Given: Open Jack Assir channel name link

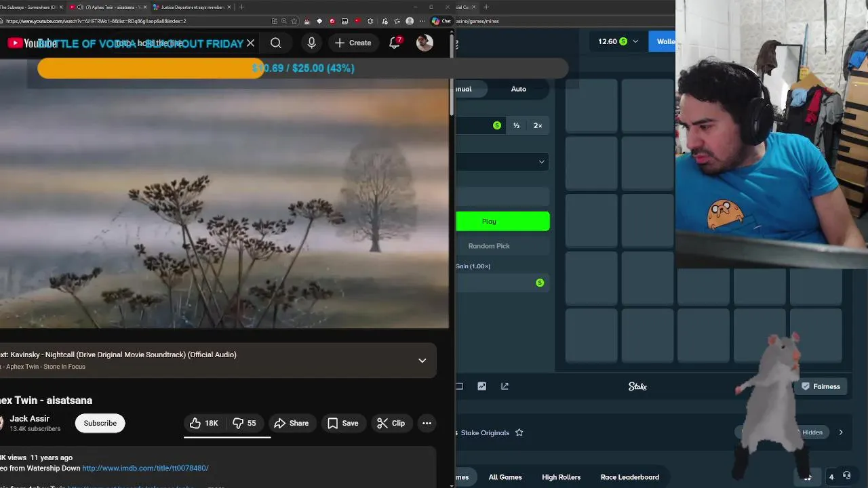Looking at the screenshot, I should [x=29, y=419].
